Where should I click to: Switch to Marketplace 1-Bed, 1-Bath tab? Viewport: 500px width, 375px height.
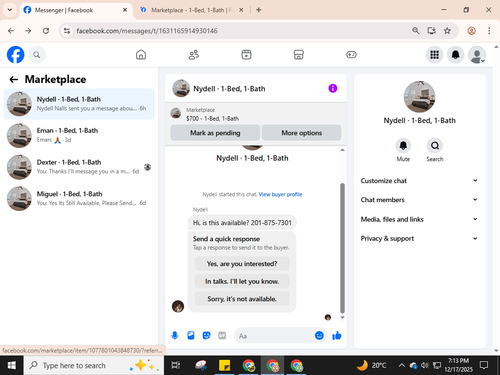191,10
